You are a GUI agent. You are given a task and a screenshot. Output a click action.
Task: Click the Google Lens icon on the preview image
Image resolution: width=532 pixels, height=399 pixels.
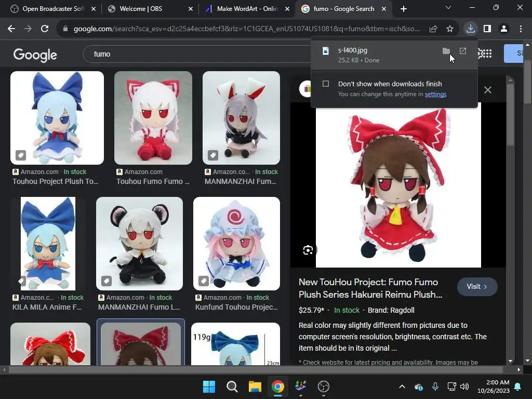point(308,250)
